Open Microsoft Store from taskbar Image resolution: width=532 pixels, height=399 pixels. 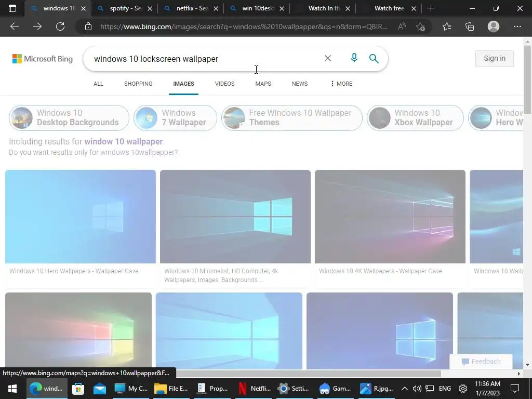coord(78,389)
